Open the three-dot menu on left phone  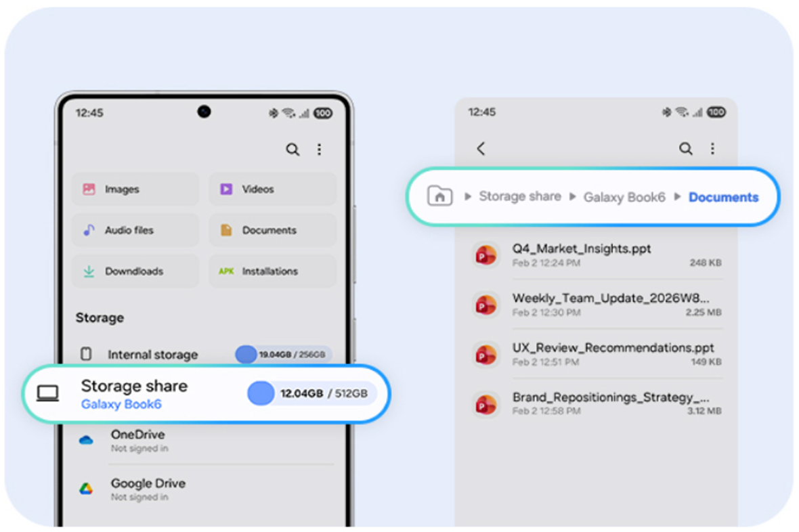coord(320,150)
